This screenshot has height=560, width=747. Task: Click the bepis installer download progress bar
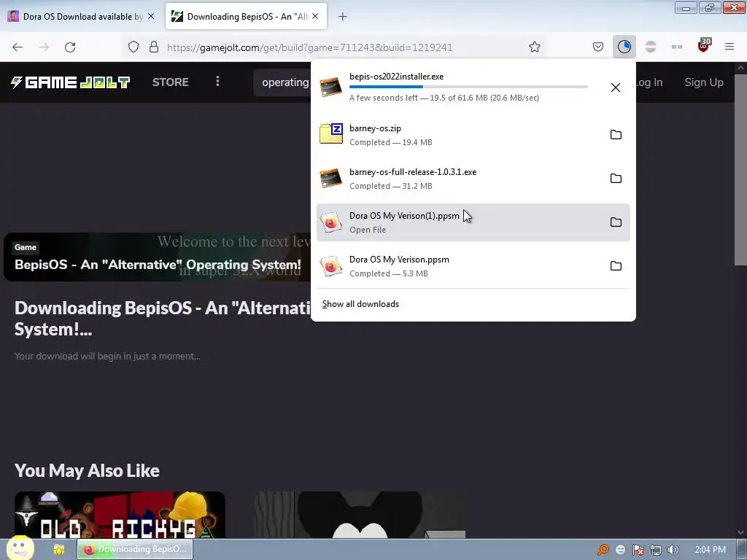[468, 87]
